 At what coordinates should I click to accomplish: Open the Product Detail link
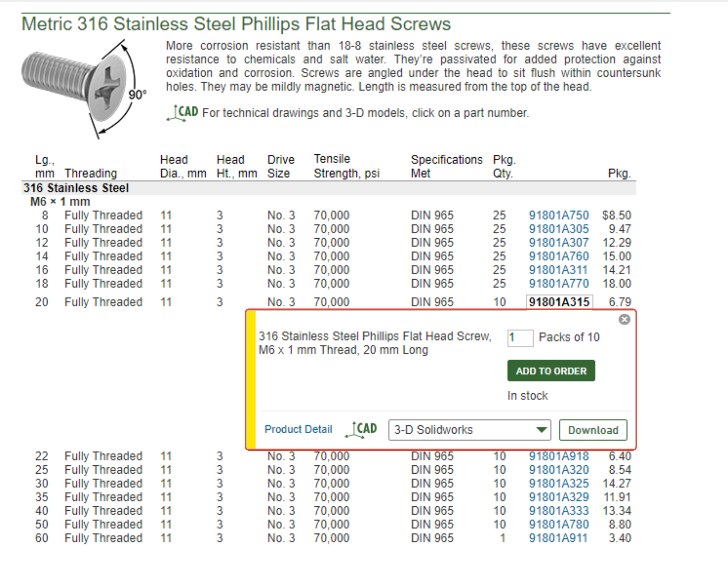point(298,429)
